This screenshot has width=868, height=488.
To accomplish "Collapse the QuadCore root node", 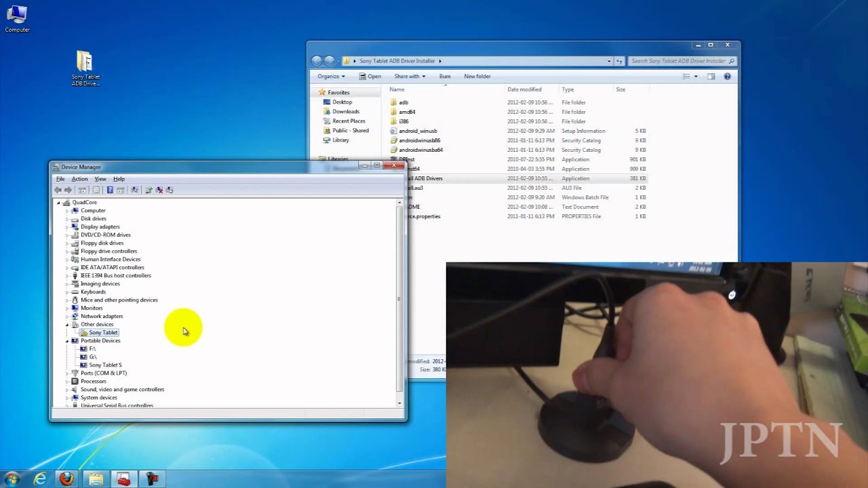I will pyautogui.click(x=58, y=203).
